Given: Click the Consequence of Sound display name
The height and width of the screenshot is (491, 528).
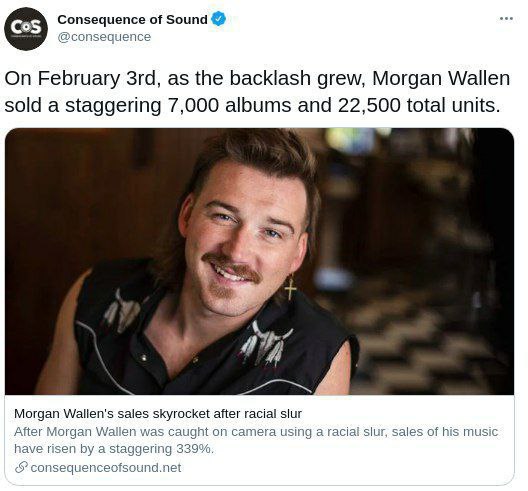Looking at the screenshot, I should pos(132,20).
